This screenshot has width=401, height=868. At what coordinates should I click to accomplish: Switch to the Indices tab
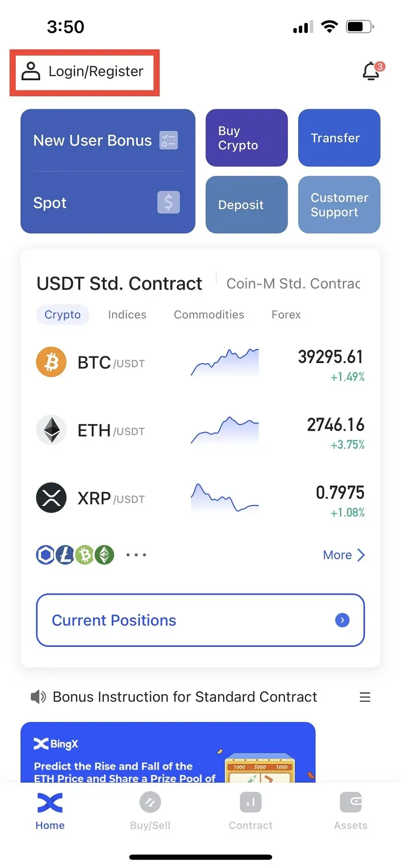coord(127,315)
